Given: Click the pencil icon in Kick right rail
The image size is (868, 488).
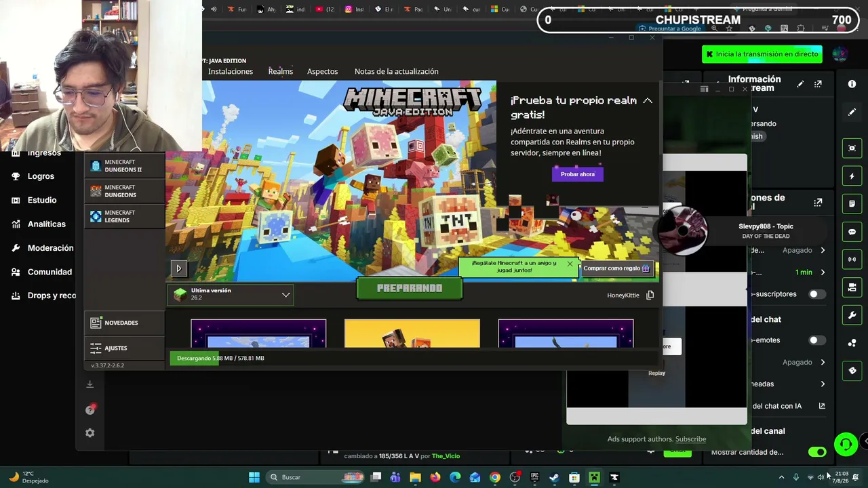Looking at the screenshot, I should pyautogui.click(x=852, y=112).
